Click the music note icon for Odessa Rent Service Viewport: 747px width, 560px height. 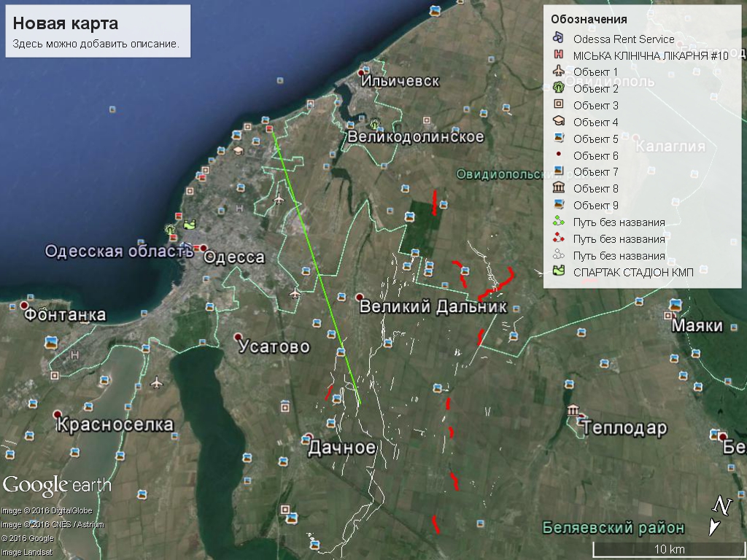(x=558, y=39)
